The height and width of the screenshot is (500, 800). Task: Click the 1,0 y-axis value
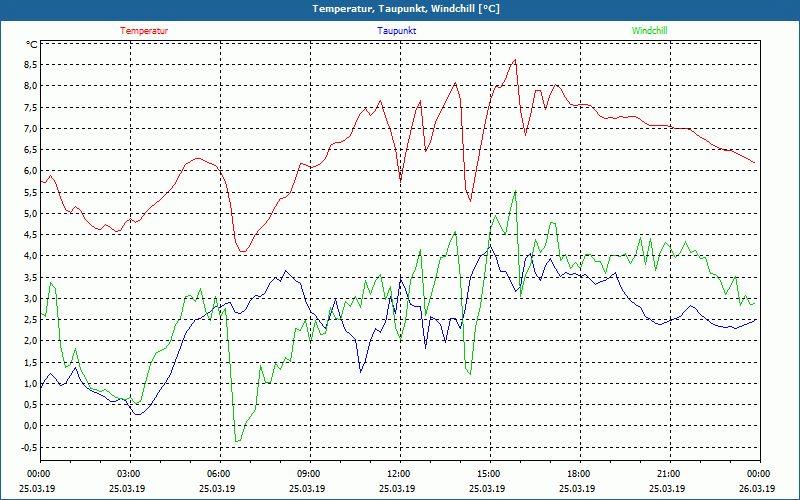click(31, 384)
